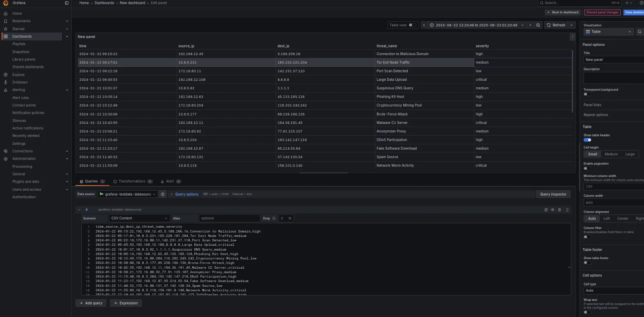
Task: Open data source help icon
Action: (163, 194)
